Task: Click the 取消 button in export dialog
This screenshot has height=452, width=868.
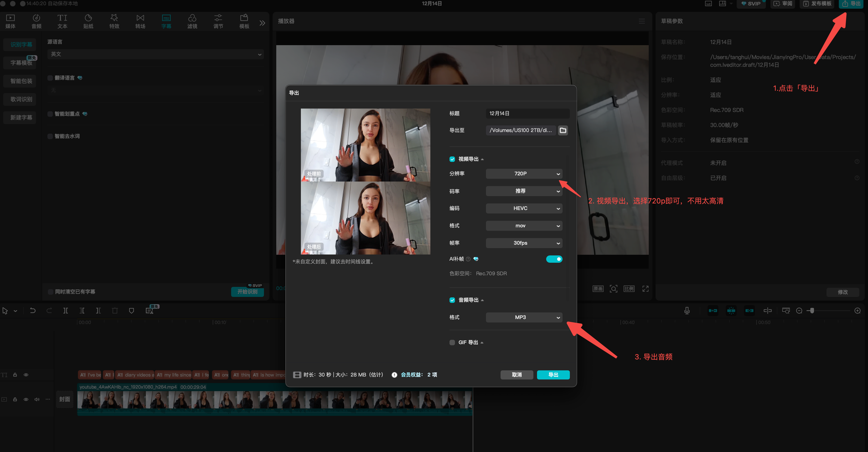Action: (x=517, y=375)
